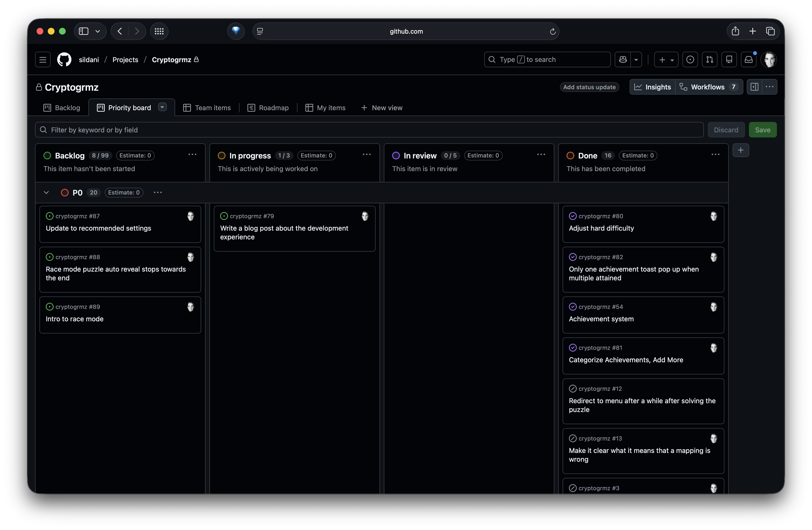This screenshot has width=812, height=530.
Task: Open the pull requests icon in header
Action: point(710,59)
